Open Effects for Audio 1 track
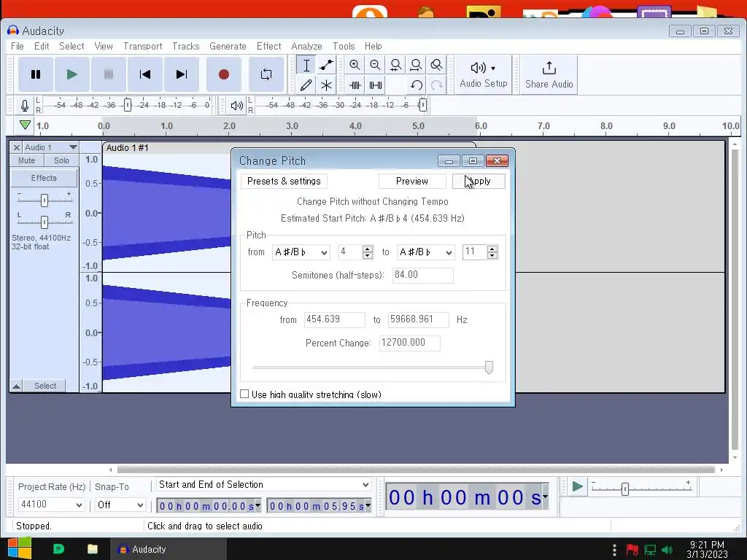This screenshot has height=560, width=747. coord(44,178)
